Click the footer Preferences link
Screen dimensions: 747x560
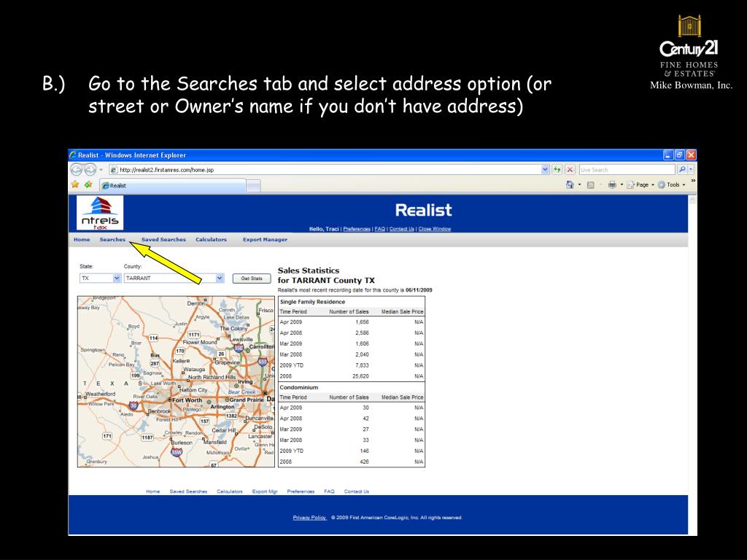301,491
